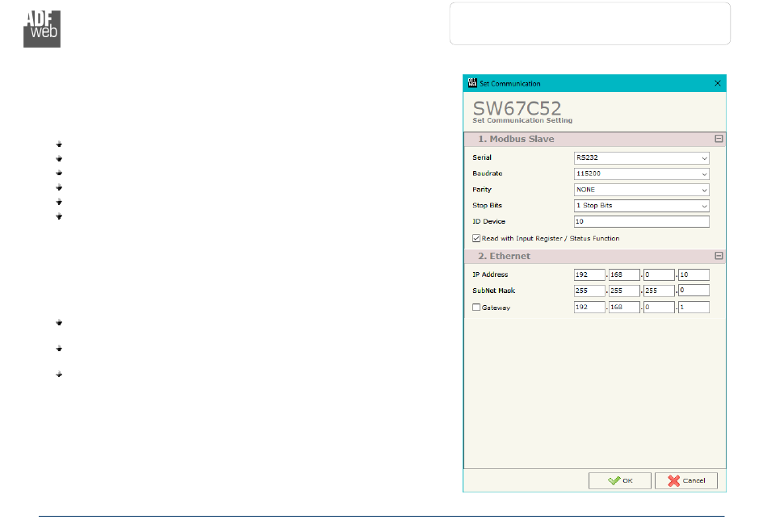This screenshot has height=532, width=767.
Task: Enable the Gateway checkbox
Action: click(476, 308)
